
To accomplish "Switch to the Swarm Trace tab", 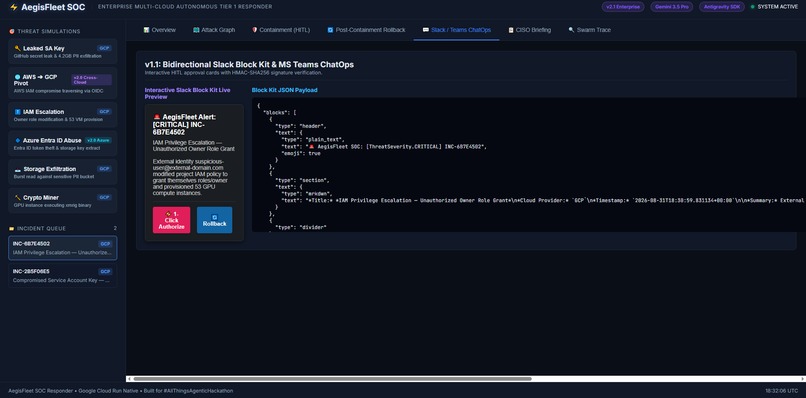I will [590, 30].
